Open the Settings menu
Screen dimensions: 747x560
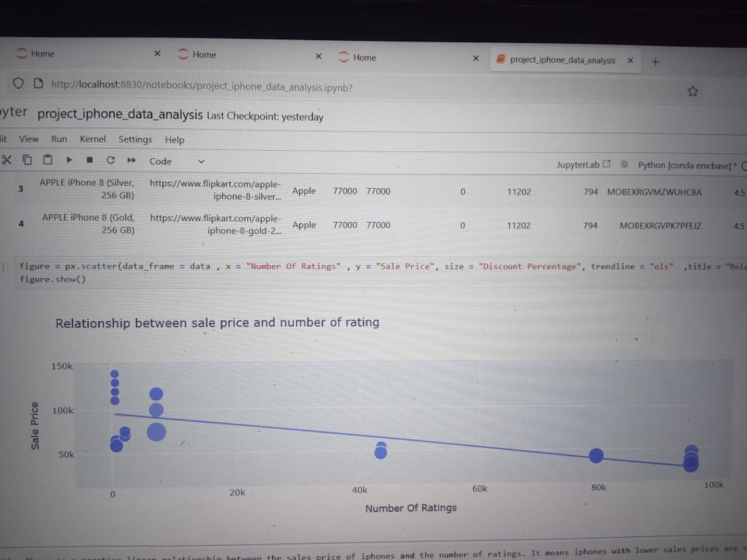click(x=135, y=139)
